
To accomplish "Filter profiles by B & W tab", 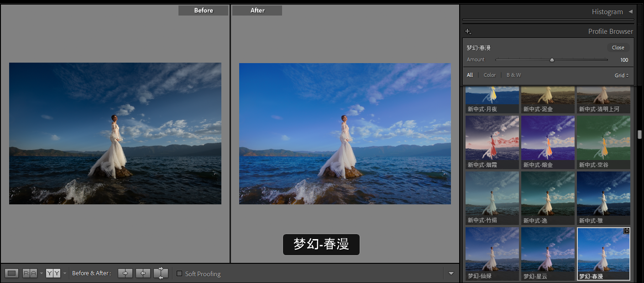I will point(513,75).
